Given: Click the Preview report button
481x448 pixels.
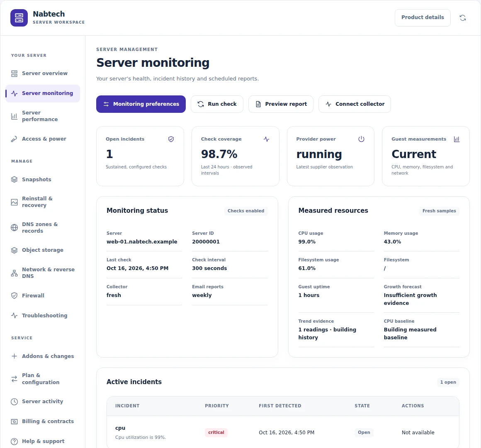Looking at the screenshot, I should [x=281, y=104].
